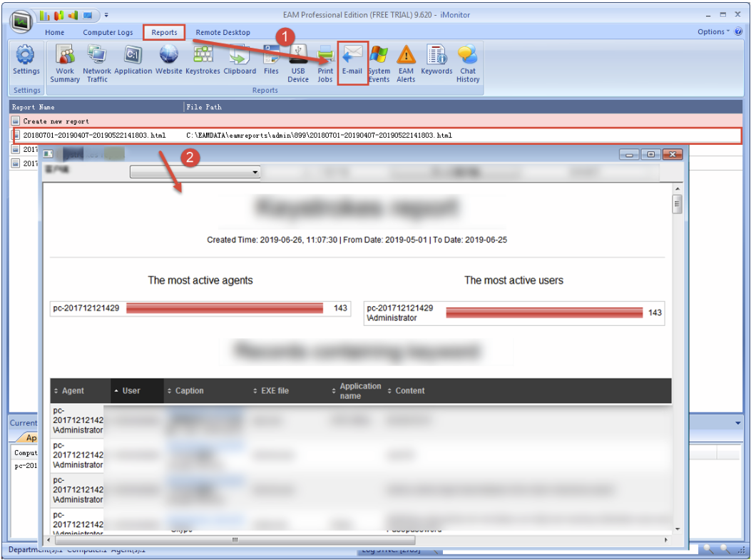
Task: Click the report viewer vertical scrollbar
Action: pyautogui.click(x=677, y=357)
